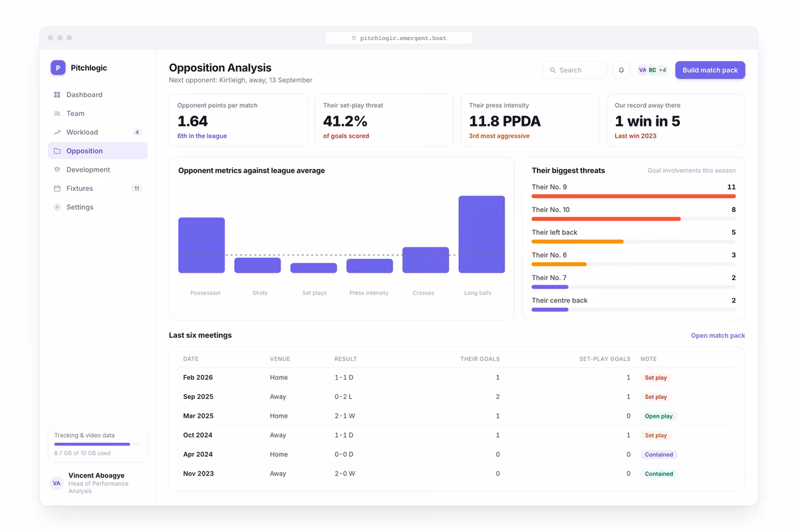Click the THEIR GOALS column header

479,359
